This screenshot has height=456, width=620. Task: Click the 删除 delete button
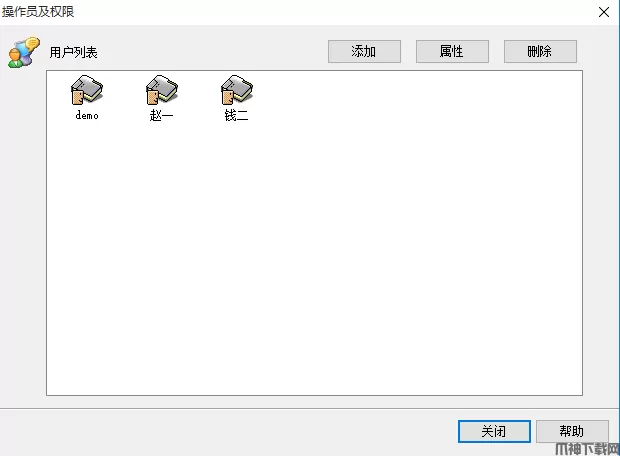point(540,51)
